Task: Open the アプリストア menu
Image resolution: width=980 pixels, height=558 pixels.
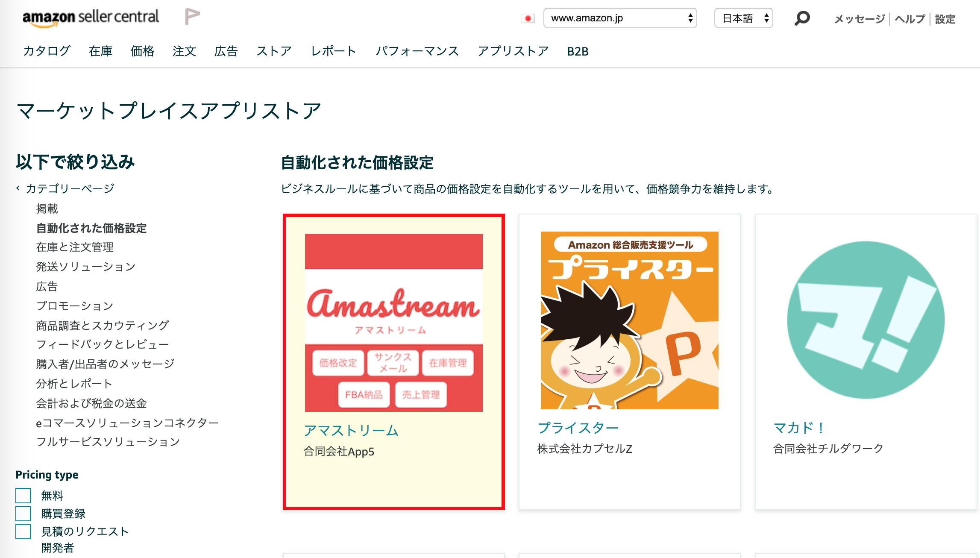Action: coord(513,51)
